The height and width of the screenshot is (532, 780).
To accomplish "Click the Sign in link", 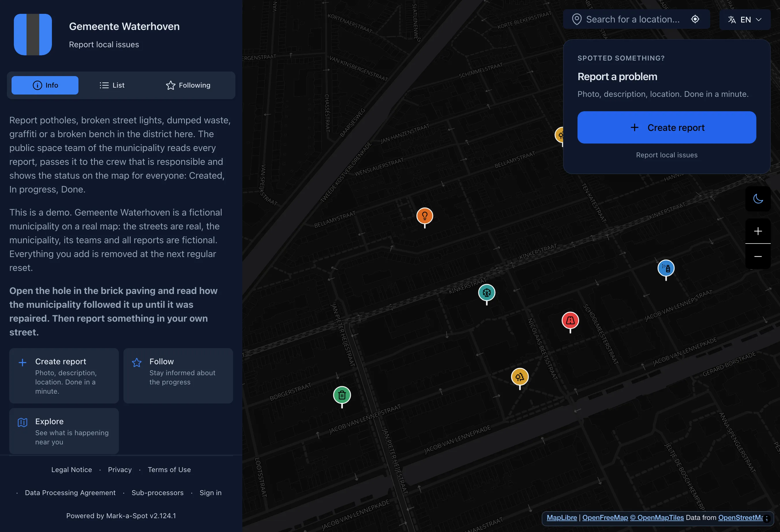I will (x=211, y=493).
